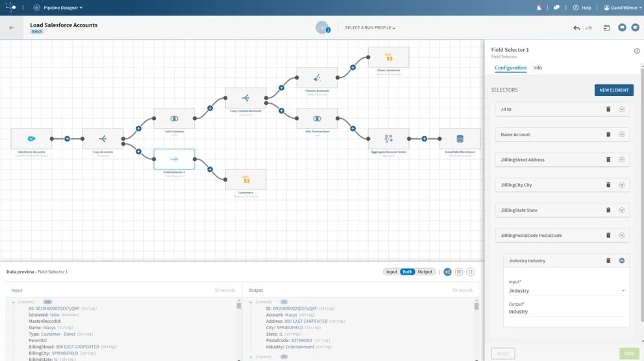Expand the Name Account selector
Image resolution: width=644 pixels, height=361 pixels.
coord(622,134)
